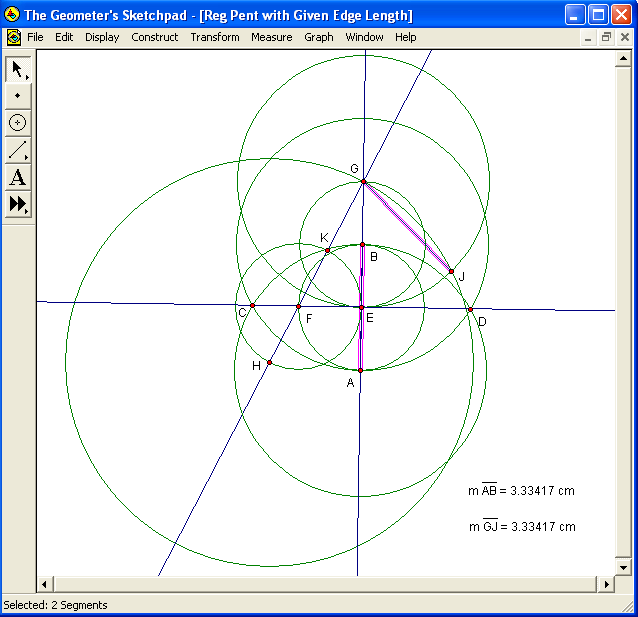This screenshot has width=638, height=617.
Task: Click point J on the sketch
Action: [x=451, y=271]
